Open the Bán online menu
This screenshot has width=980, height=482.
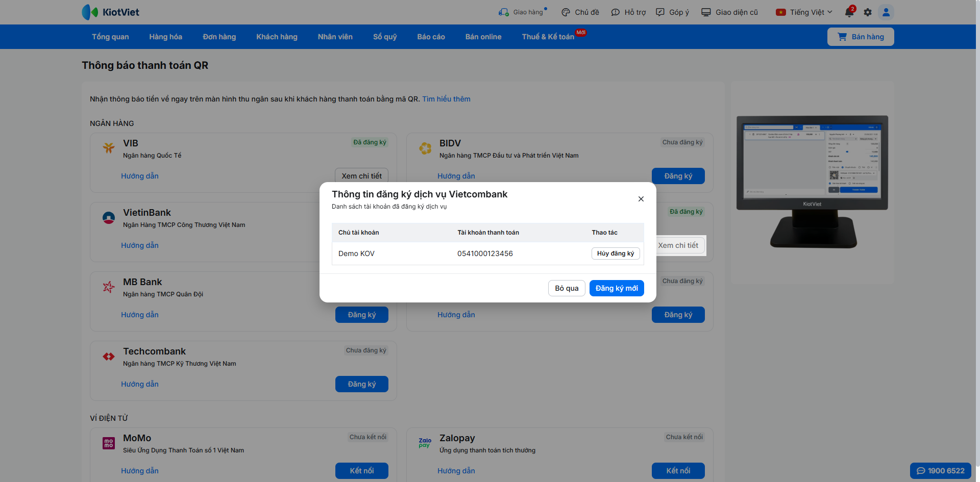[483, 37]
